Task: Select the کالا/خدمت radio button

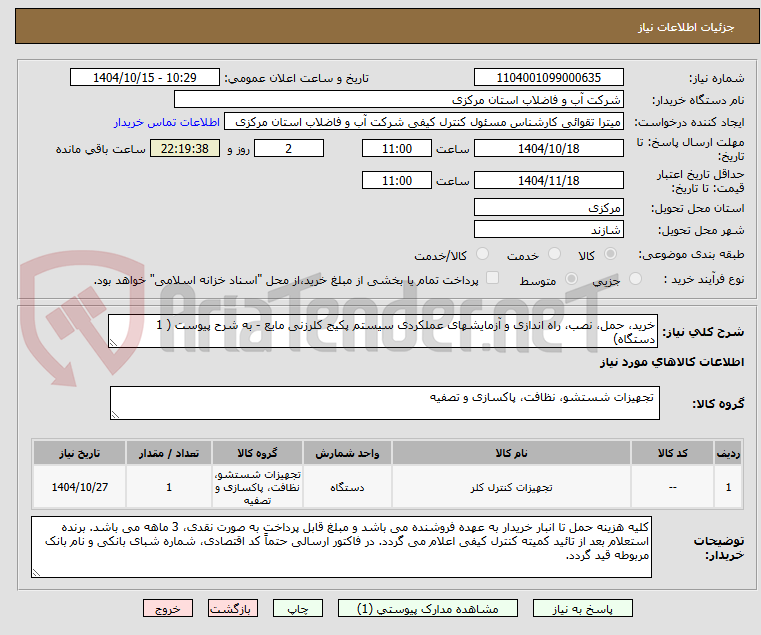Action: (x=482, y=254)
